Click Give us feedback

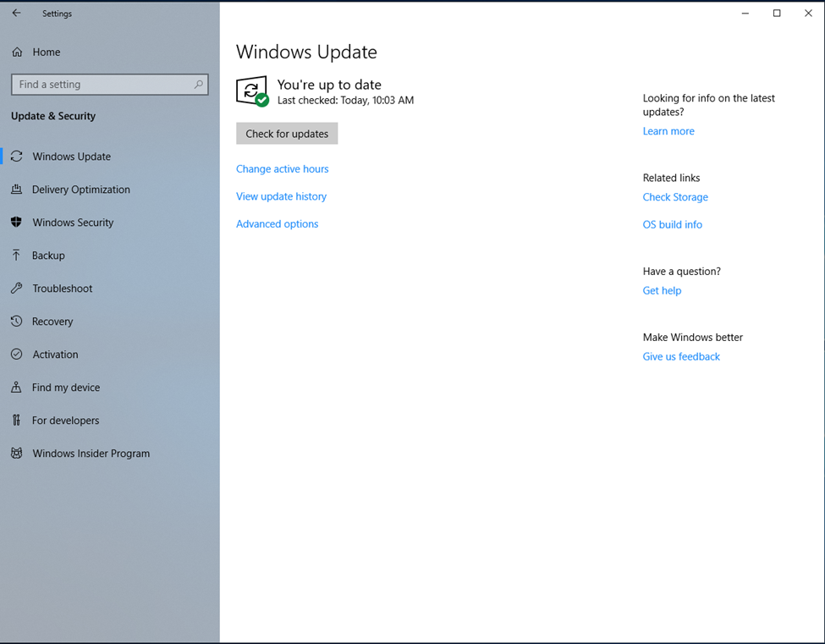681,356
